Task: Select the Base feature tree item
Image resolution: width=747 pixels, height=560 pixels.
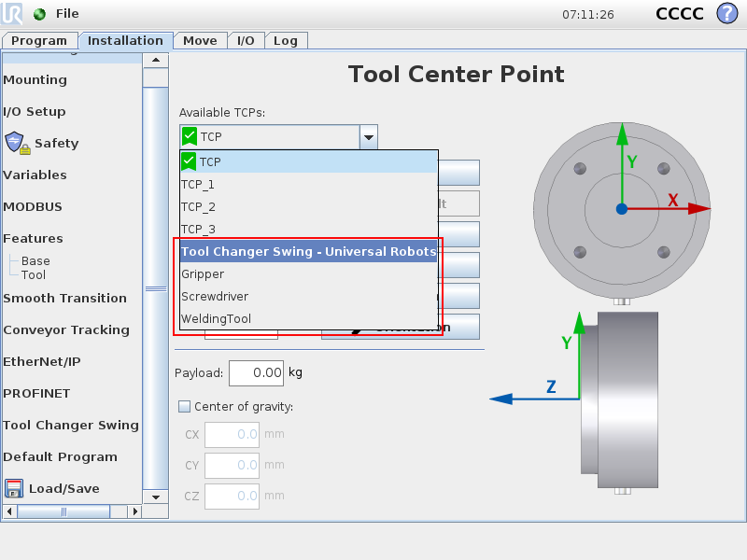Action: 35,261
